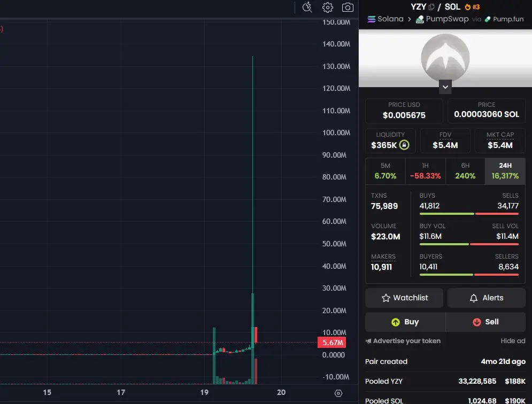
Task: Click the PumpSwap DEX logo
Action: (420, 19)
